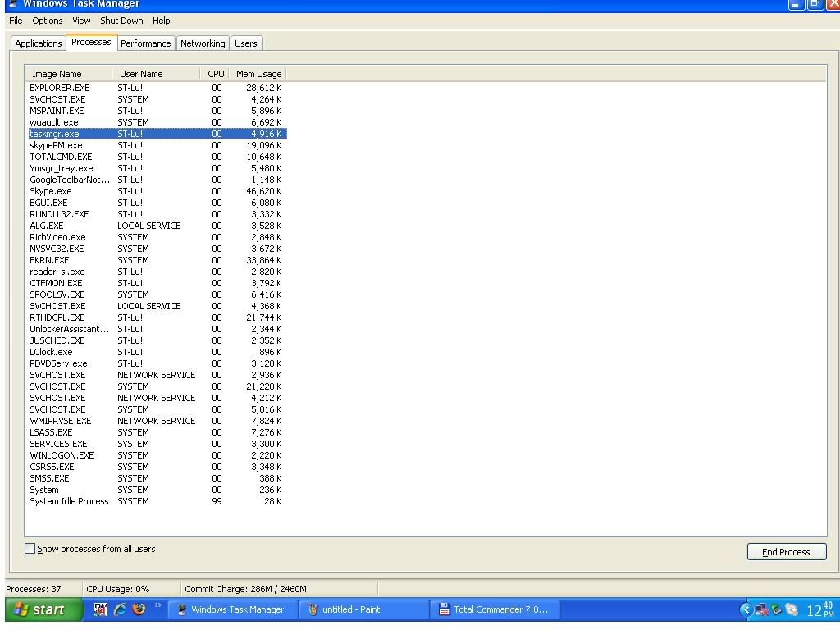Launch Firefox from quick launch
The height and width of the screenshot is (630, 840).
[139, 609]
